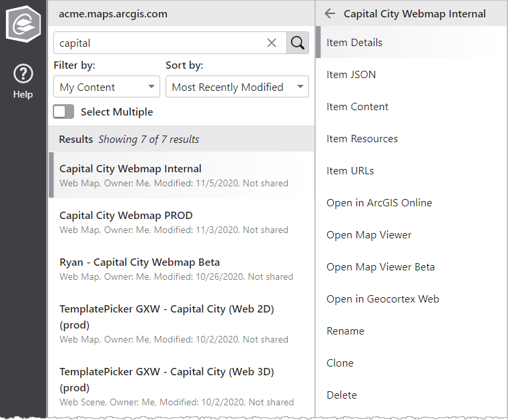Open the My Content filter dropdown
This screenshot has height=420, width=508.
(x=107, y=87)
